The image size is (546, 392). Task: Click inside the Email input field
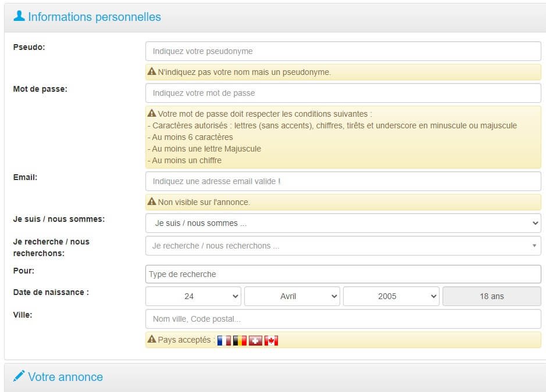342,181
